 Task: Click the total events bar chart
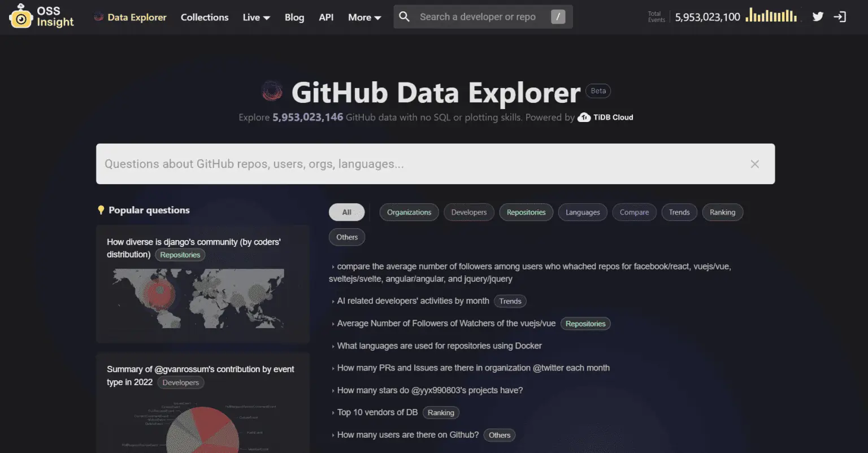point(771,15)
